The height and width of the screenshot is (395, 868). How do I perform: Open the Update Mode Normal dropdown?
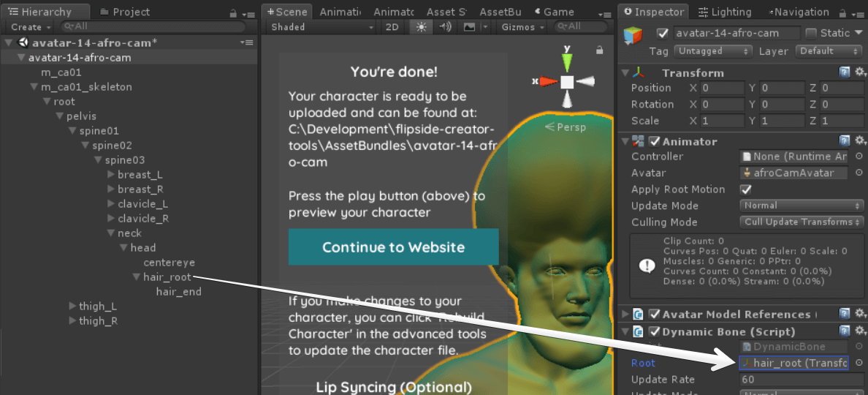click(x=802, y=206)
